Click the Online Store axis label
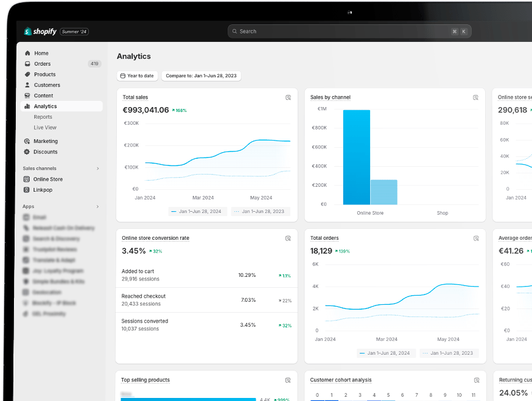This screenshot has height=401, width=532. coord(370,213)
